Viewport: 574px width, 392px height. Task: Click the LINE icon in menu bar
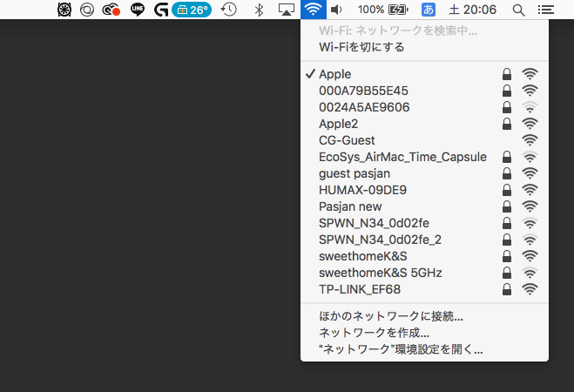pyautogui.click(x=137, y=10)
